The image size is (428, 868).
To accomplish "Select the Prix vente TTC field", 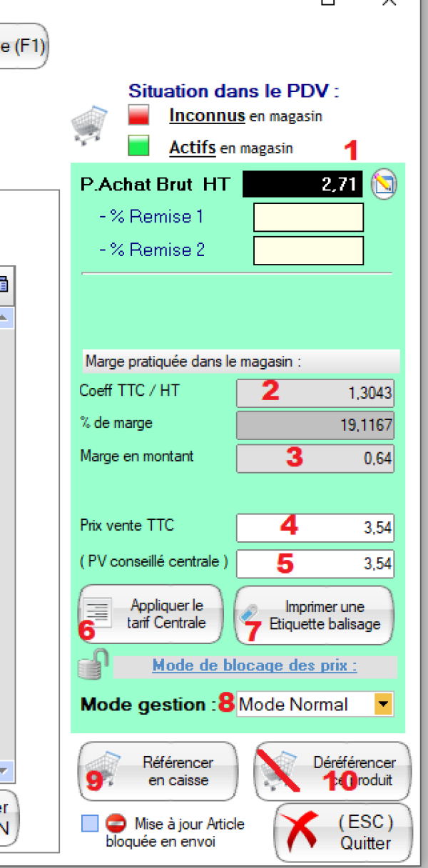I will (x=315, y=529).
